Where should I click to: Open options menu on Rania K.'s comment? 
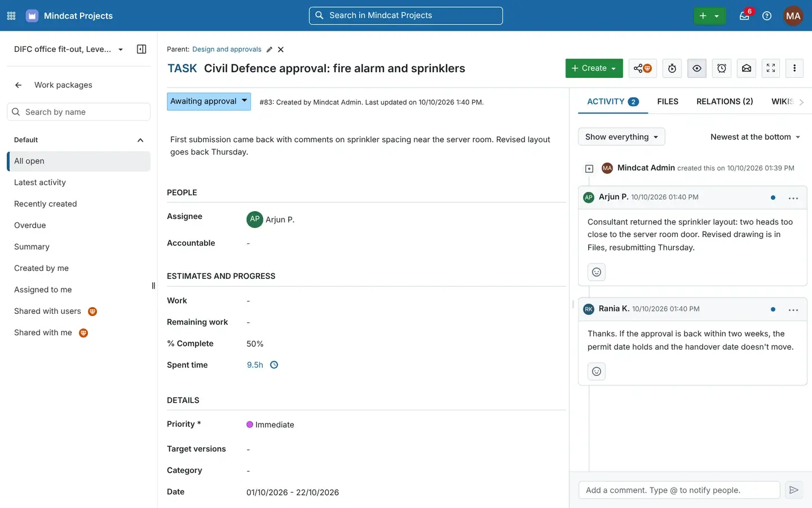793,310
